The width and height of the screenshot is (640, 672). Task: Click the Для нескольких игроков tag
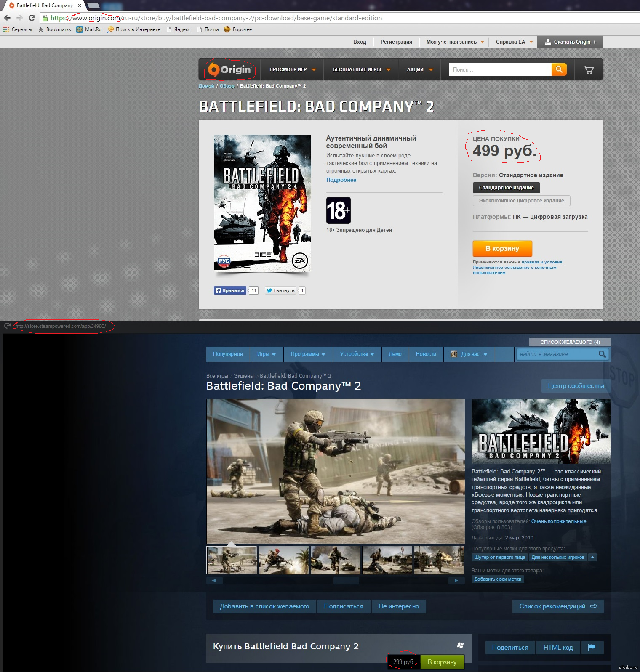pyautogui.click(x=558, y=557)
